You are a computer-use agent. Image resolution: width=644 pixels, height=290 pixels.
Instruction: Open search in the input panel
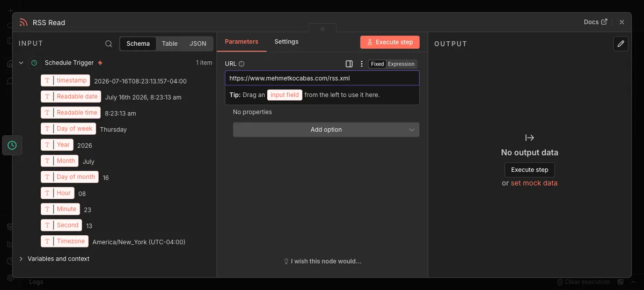point(109,44)
